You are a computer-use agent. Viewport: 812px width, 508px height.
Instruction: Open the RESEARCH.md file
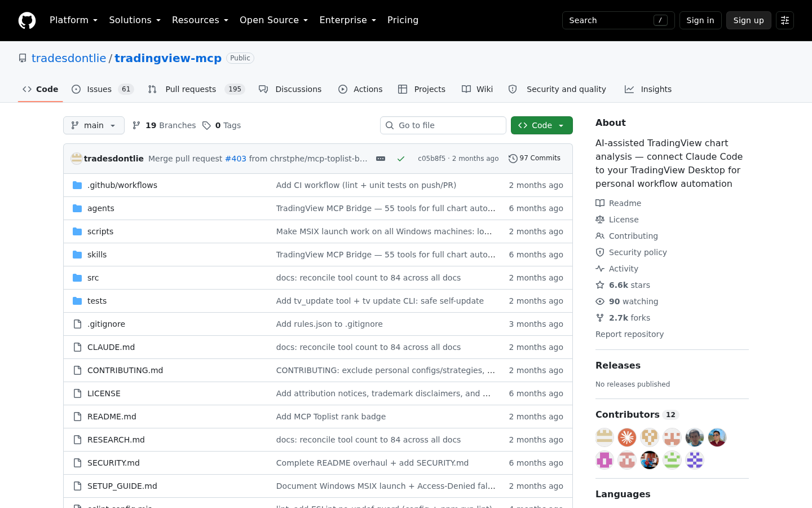click(116, 440)
